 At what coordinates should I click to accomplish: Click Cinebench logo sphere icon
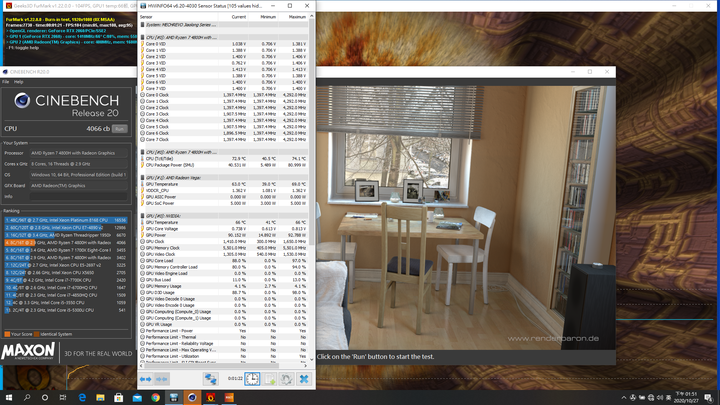point(22,100)
